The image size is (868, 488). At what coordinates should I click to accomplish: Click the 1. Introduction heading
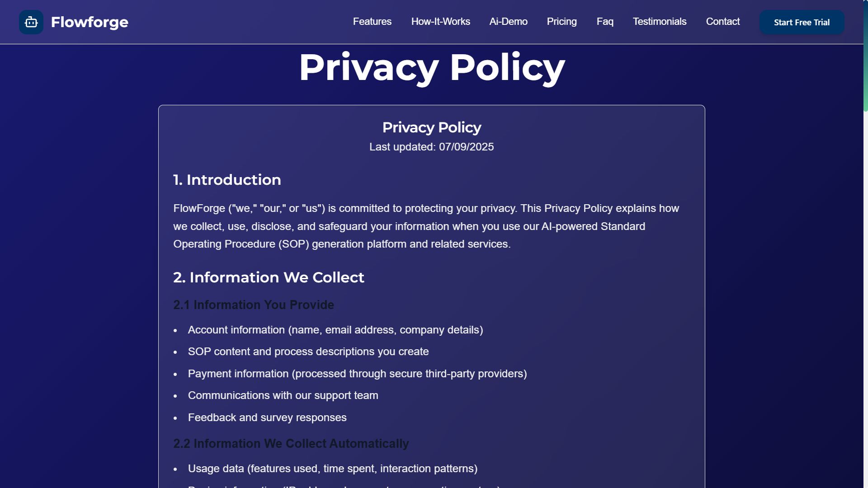tap(227, 180)
